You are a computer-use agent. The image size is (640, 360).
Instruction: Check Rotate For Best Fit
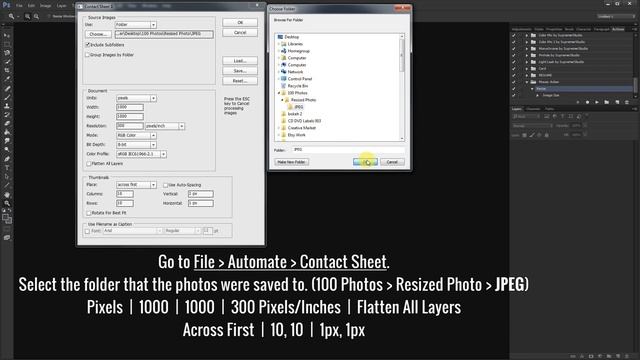click(x=89, y=213)
